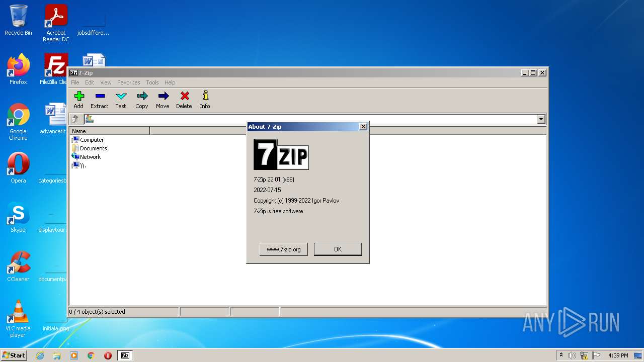
Task: Open the Info toolbar icon
Action: pos(205,100)
